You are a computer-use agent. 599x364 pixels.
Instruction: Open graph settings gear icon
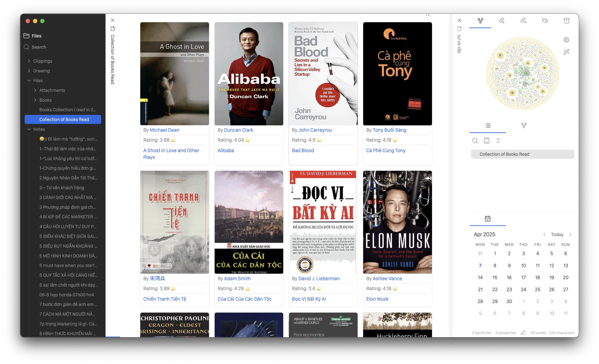pyautogui.click(x=566, y=40)
